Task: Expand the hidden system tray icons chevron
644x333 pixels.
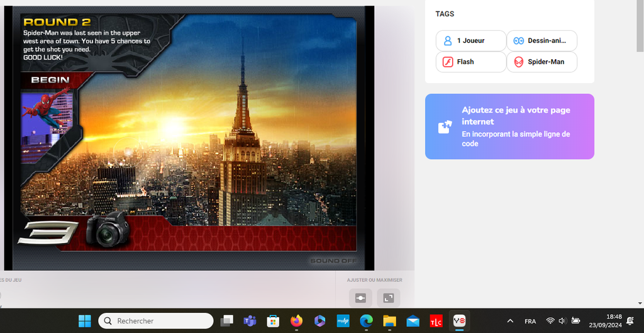Action: pyautogui.click(x=510, y=321)
